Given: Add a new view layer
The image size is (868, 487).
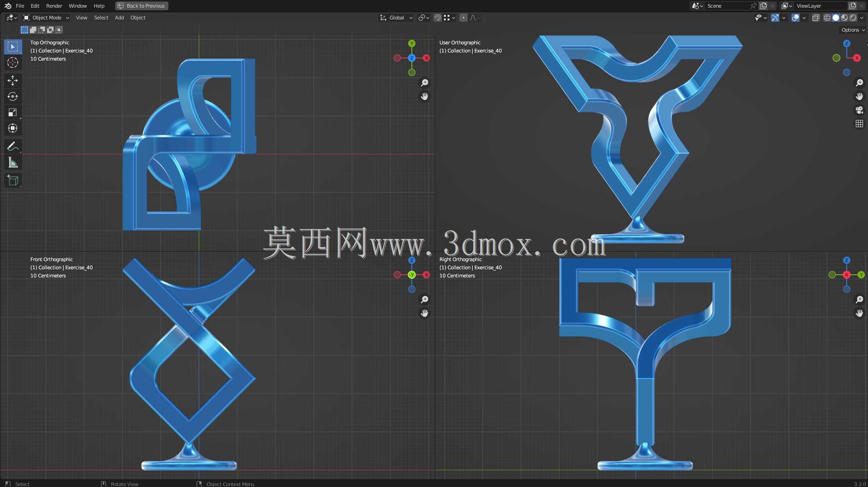Looking at the screenshot, I should pos(853,6).
